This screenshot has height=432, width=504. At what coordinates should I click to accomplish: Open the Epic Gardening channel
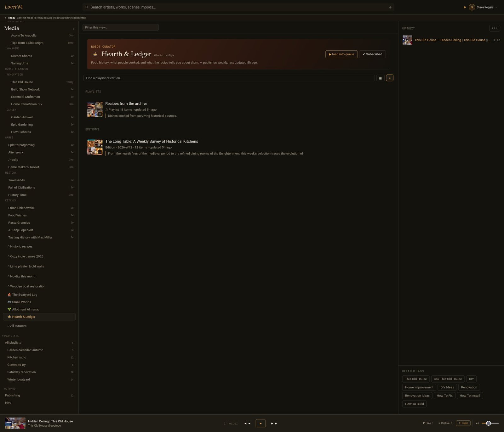coord(39,125)
